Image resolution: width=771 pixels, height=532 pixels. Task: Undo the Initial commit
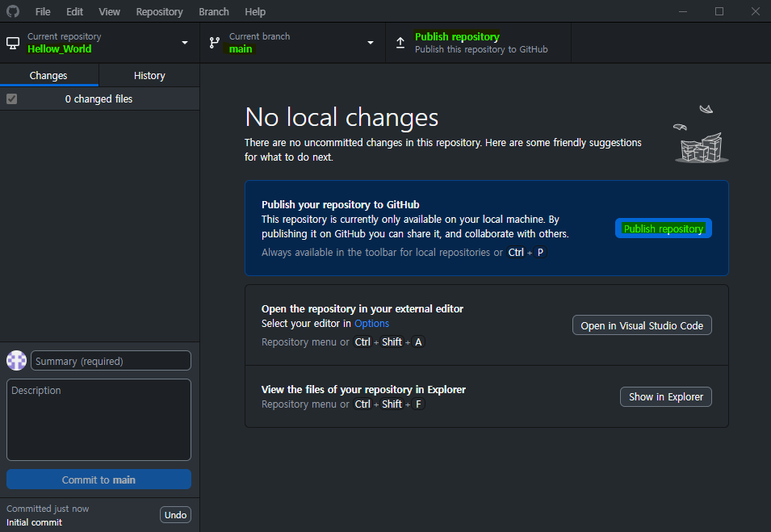(x=175, y=515)
